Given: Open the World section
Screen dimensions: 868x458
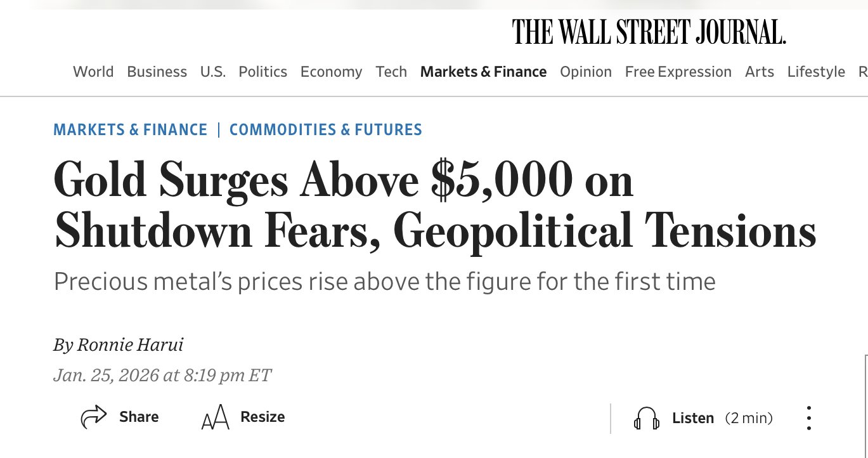Looking at the screenshot, I should pos(93,72).
